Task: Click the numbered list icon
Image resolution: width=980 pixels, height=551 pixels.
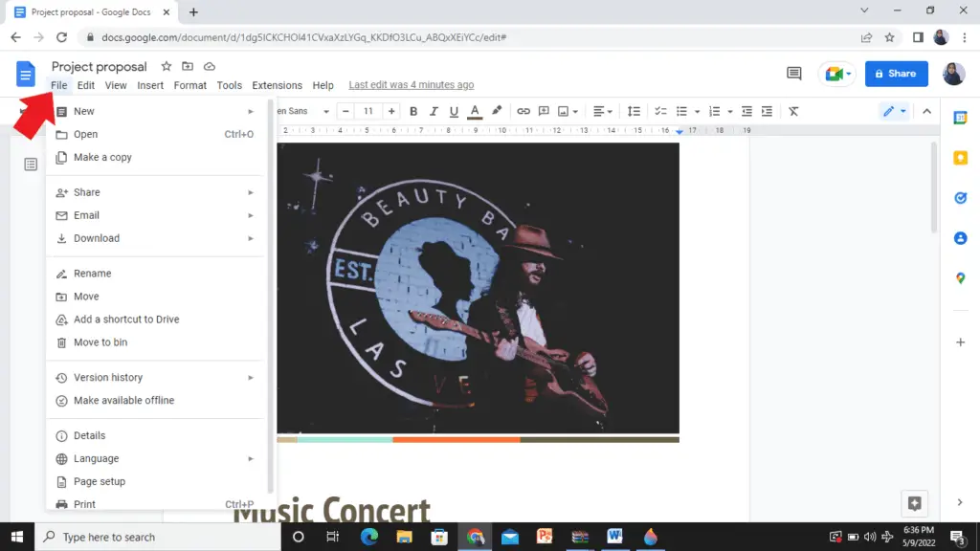Action: [x=714, y=111]
